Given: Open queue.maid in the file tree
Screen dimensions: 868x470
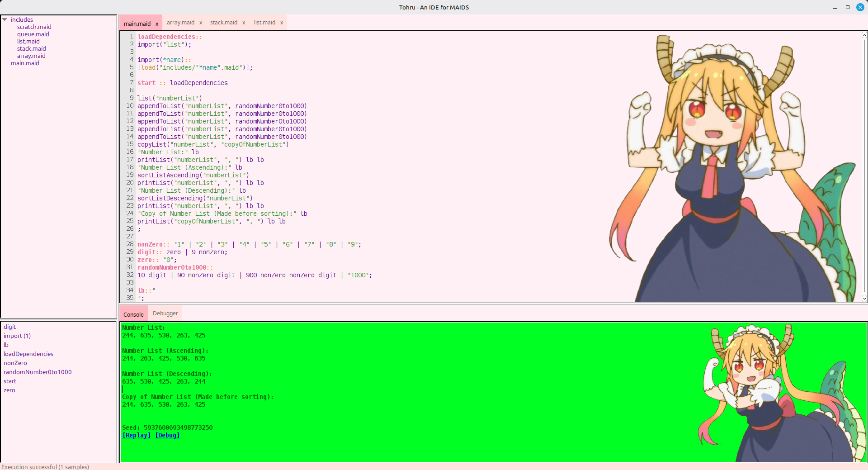Looking at the screenshot, I should click(33, 34).
